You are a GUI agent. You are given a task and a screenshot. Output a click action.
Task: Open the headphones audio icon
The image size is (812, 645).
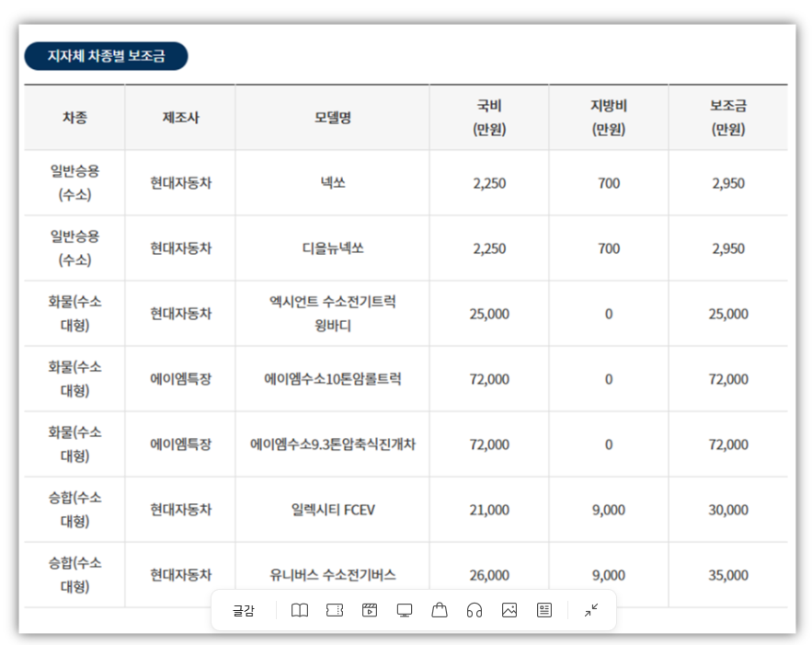point(475,610)
